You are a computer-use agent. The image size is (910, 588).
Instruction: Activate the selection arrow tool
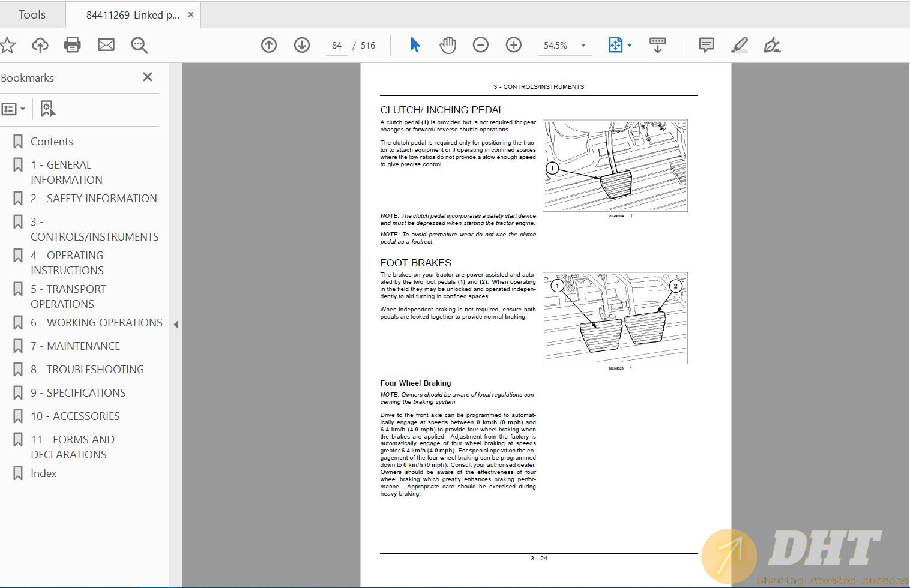415,45
